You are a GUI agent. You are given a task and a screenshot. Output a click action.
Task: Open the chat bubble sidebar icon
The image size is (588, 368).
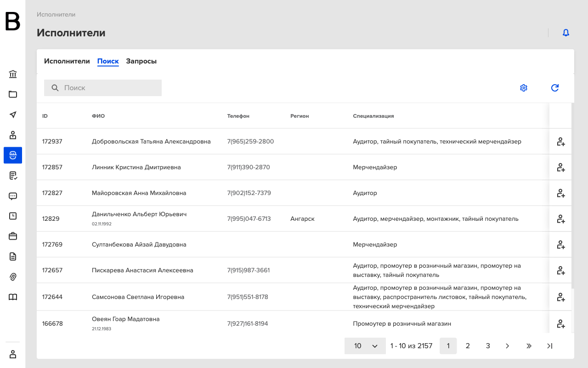tap(13, 196)
